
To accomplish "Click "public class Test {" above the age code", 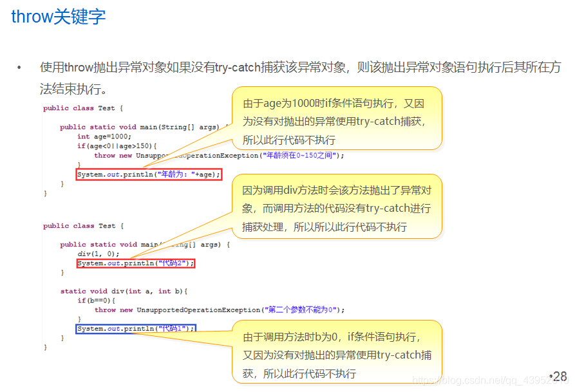I will click(x=83, y=108).
